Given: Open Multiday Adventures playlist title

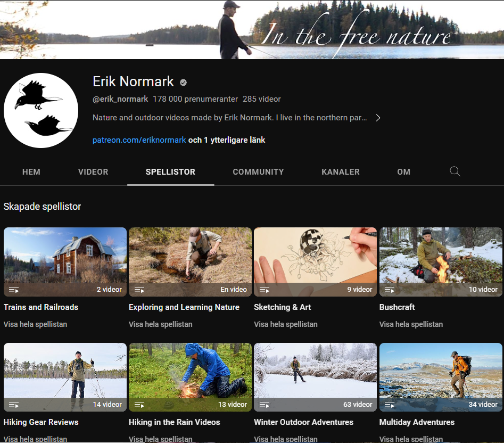Looking at the screenshot, I should (x=417, y=422).
